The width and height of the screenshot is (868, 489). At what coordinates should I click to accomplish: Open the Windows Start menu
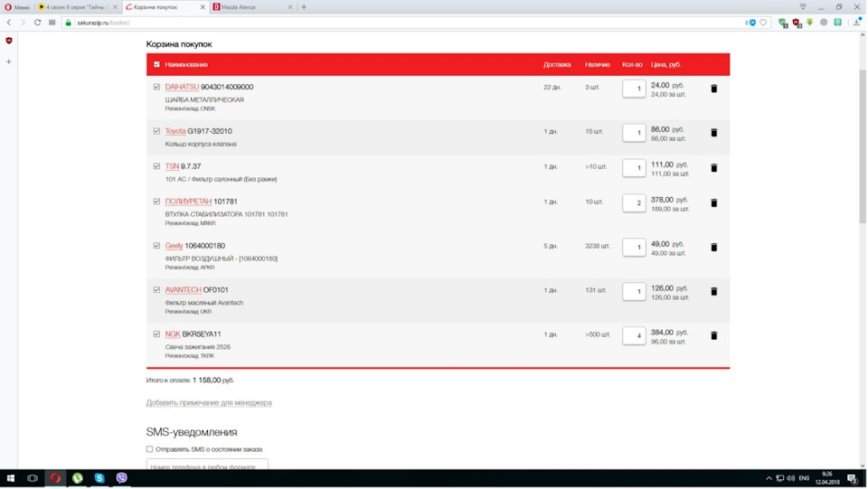11,478
